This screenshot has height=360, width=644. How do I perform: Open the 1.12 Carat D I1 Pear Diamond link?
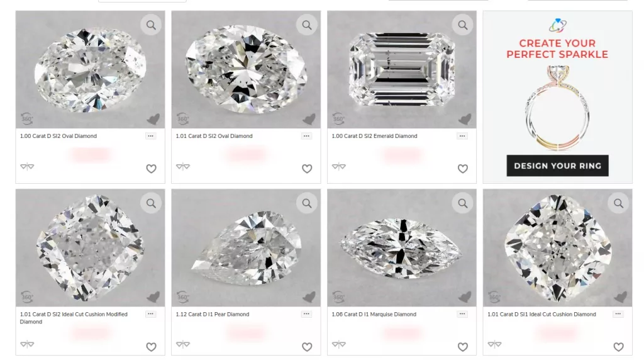click(213, 315)
